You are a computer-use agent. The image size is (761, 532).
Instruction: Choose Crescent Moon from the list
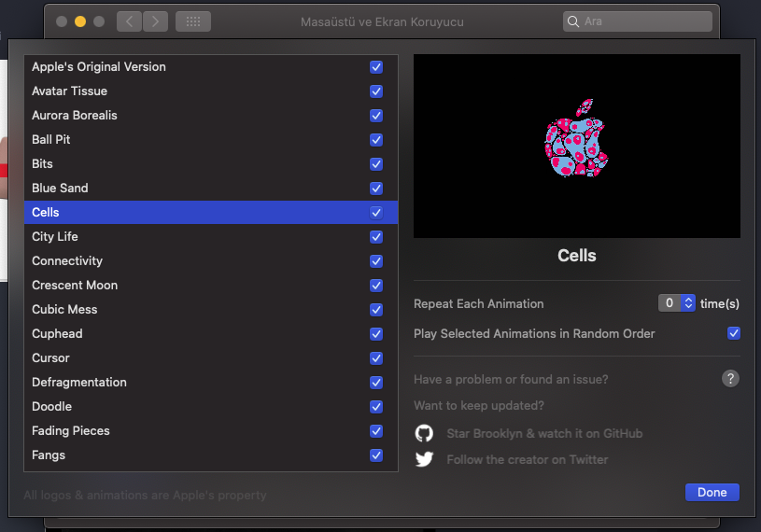point(75,286)
